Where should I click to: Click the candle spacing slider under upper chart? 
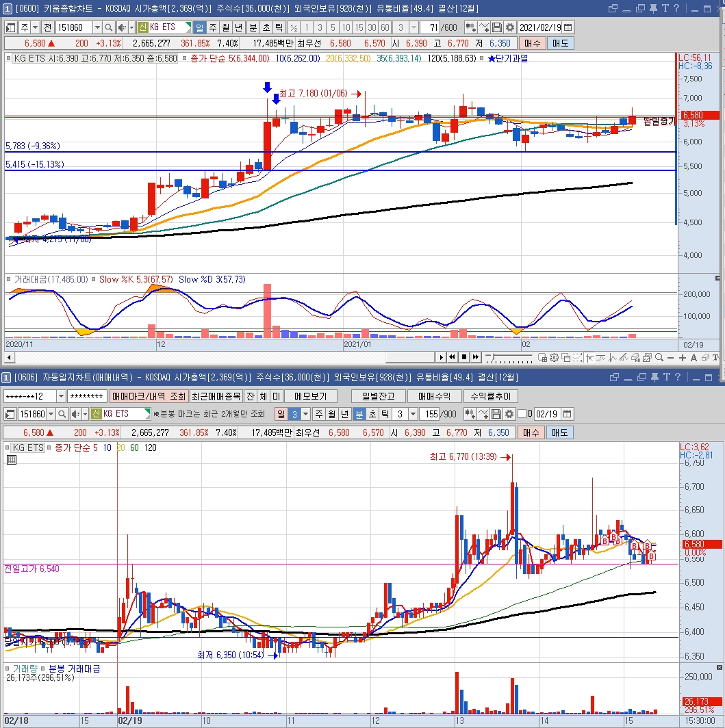coord(509,357)
